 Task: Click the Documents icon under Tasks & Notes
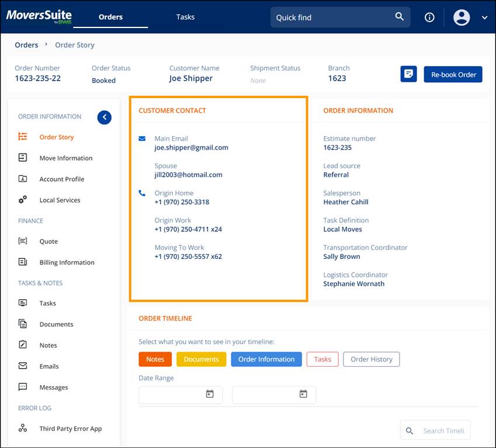tap(23, 324)
